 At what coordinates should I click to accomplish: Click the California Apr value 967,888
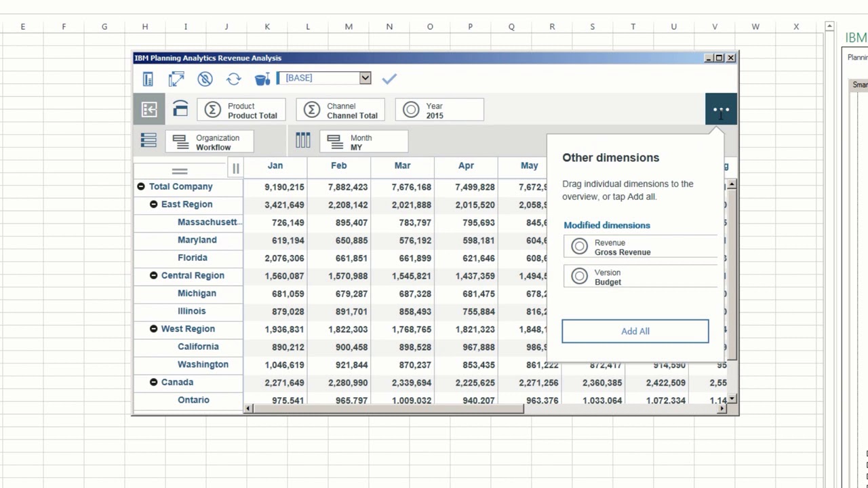478,347
